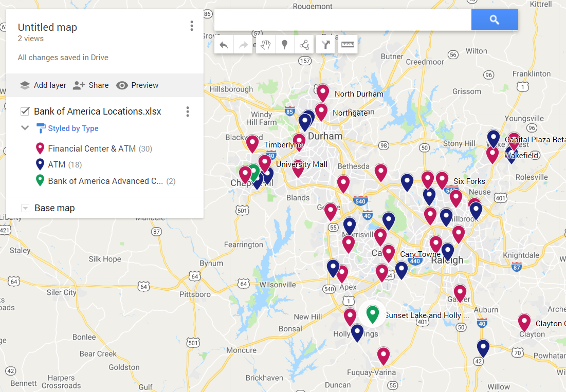
Task: Select the ruler measure tool
Action: (348, 45)
